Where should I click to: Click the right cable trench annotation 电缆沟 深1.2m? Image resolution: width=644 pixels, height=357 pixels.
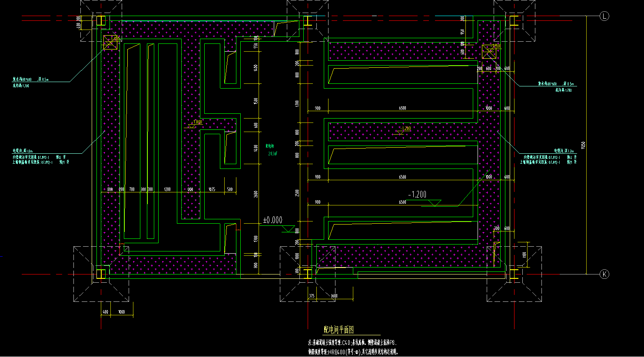[x=564, y=151]
